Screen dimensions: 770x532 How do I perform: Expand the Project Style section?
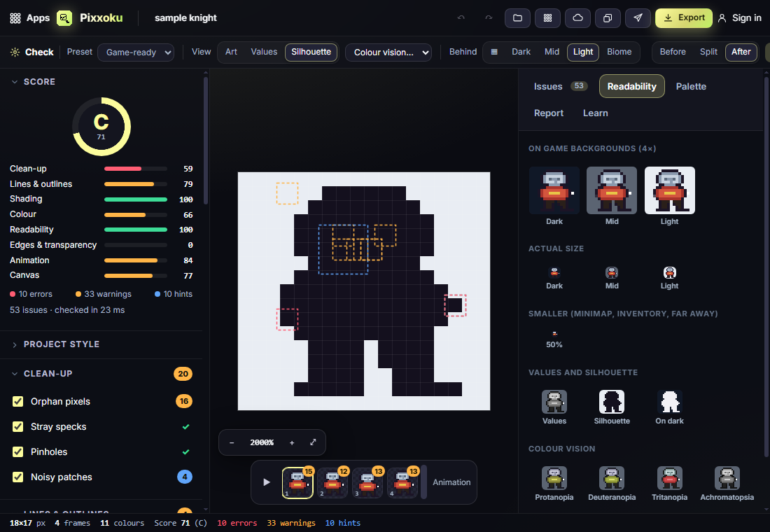(x=55, y=344)
